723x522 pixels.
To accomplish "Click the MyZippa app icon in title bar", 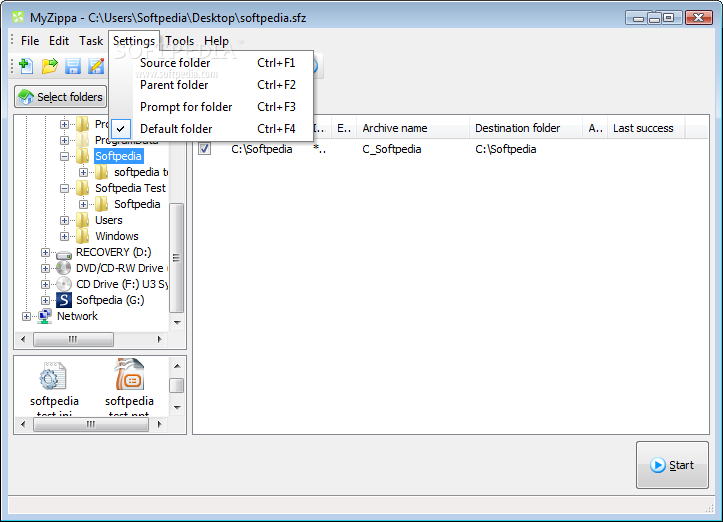I will point(18,18).
